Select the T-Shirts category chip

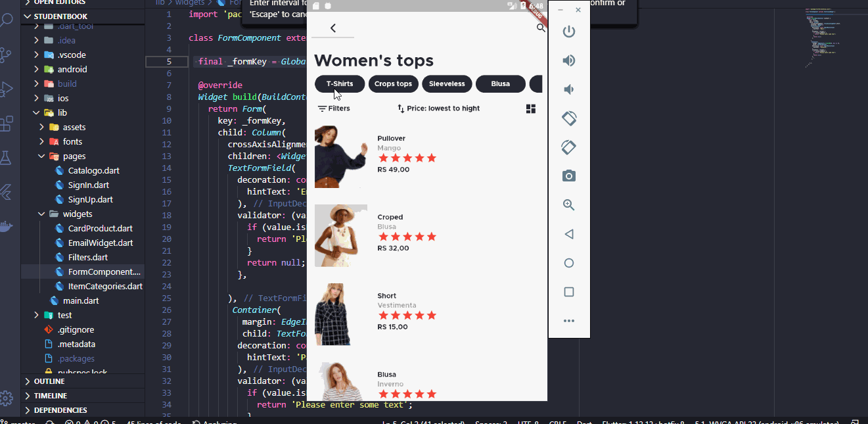coord(339,83)
